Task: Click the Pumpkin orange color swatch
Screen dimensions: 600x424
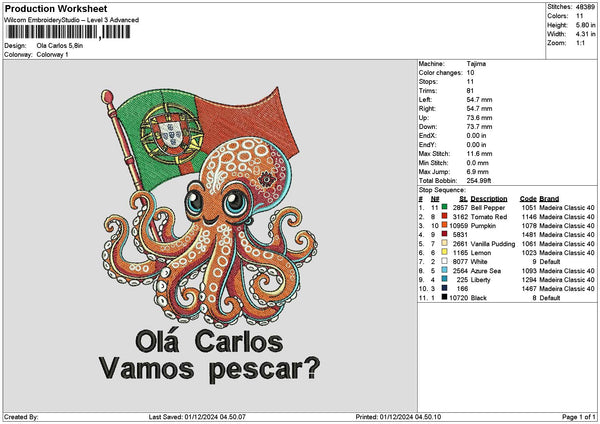Action: point(444,225)
